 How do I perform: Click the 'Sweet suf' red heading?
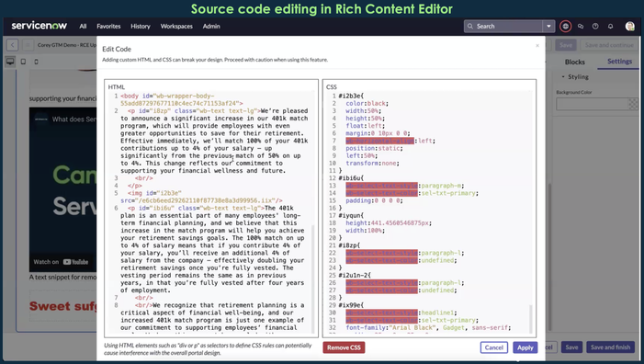click(62, 306)
